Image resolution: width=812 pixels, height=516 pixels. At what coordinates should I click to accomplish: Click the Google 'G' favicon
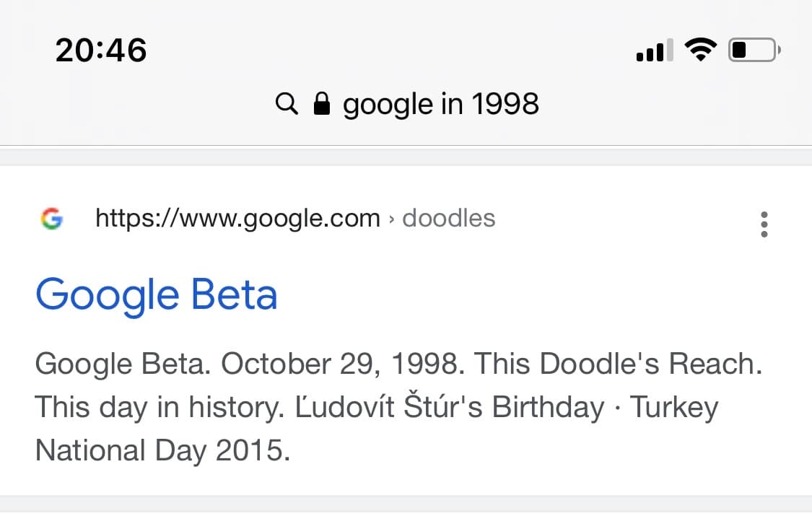pyautogui.click(x=51, y=218)
